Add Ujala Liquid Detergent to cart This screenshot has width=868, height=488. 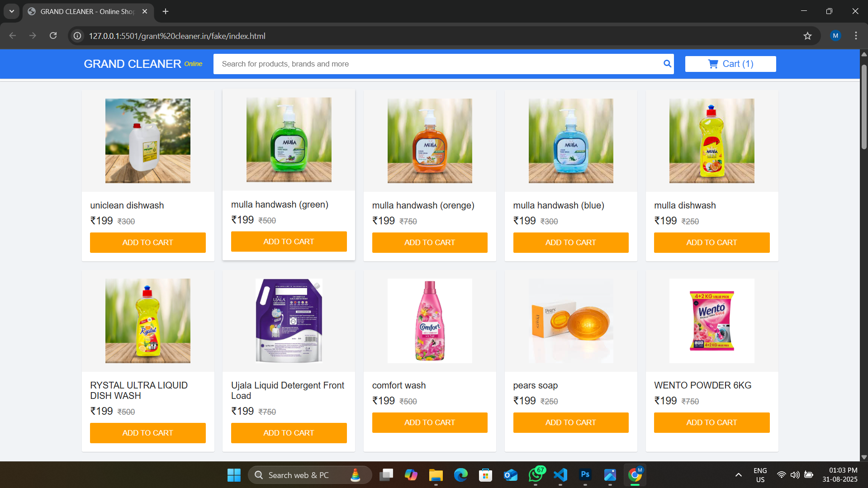[289, 433]
